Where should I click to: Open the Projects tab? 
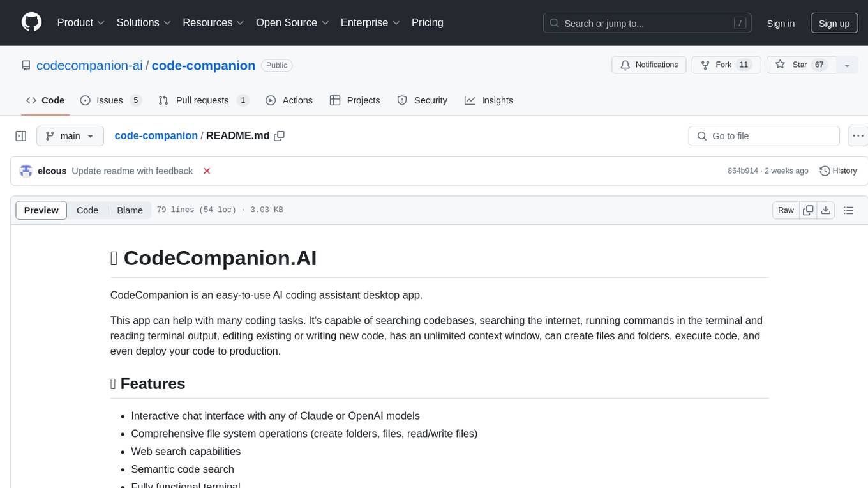pos(355,100)
